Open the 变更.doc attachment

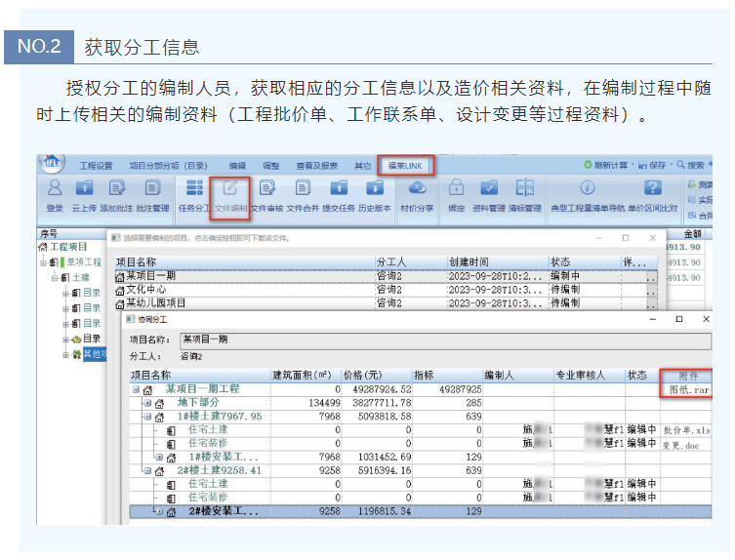click(680, 446)
